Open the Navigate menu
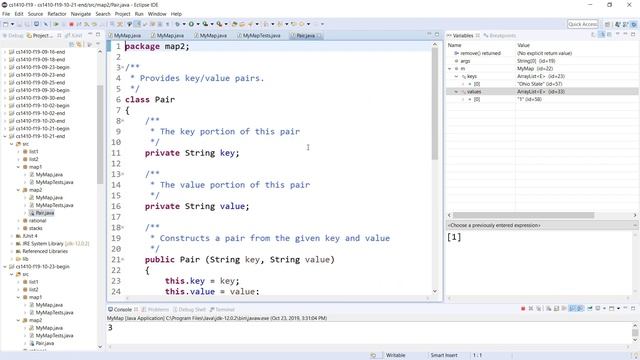Viewport: 640px width, 360px height. (81, 14)
